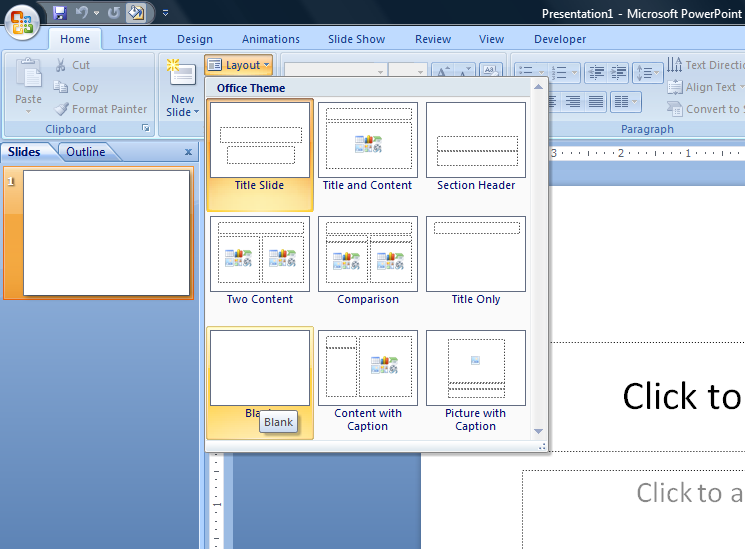Decrease the list indent level
Screen dimensions: 745x549
click(596, 73)
